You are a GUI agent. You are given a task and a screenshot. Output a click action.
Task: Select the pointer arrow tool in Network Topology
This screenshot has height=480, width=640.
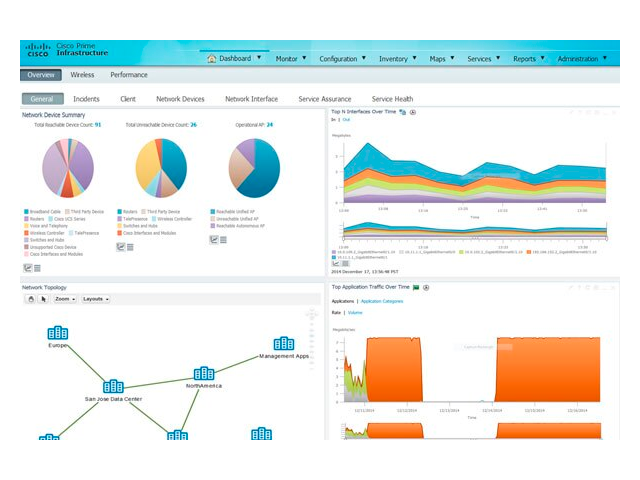click(44, 299)
